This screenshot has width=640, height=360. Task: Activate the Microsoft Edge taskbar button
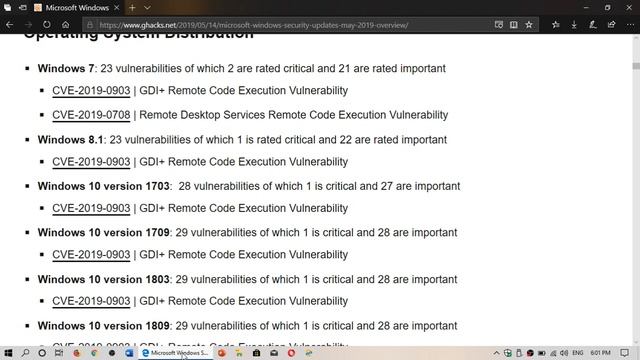(176, 353)
